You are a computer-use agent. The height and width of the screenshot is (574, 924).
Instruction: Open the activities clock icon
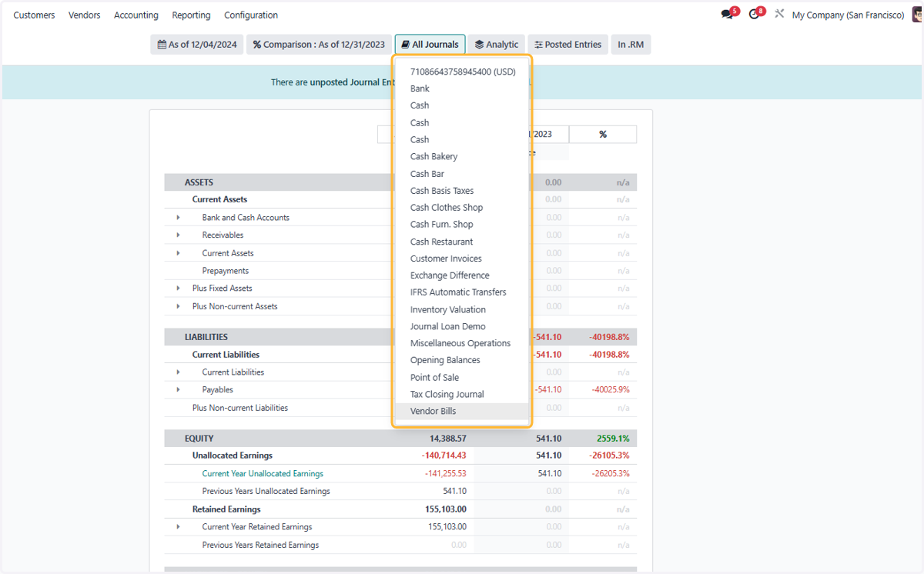(755, 15)
